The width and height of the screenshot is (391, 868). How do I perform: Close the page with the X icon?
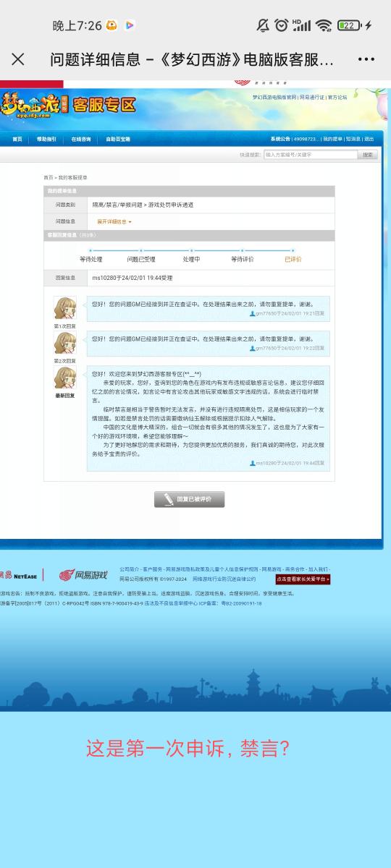[x=18, y=59]
